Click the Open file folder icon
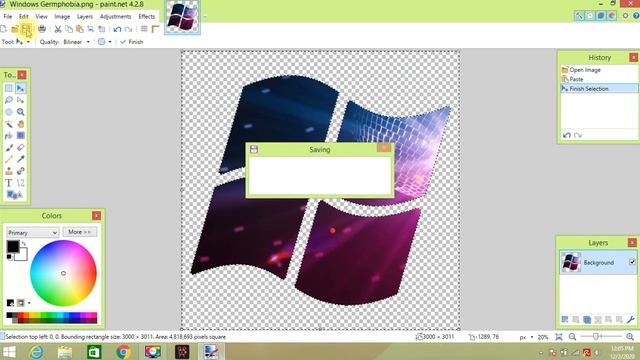 (15, 29)
